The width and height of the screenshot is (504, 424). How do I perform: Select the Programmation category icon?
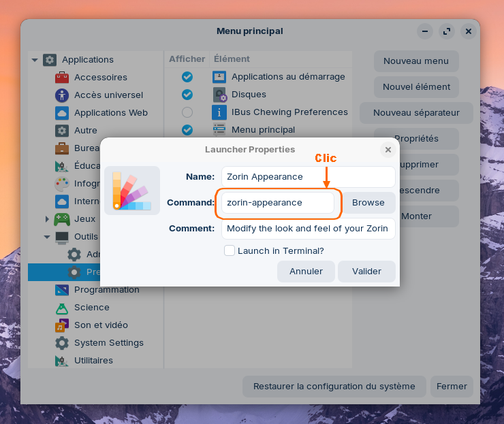(62, 290)
